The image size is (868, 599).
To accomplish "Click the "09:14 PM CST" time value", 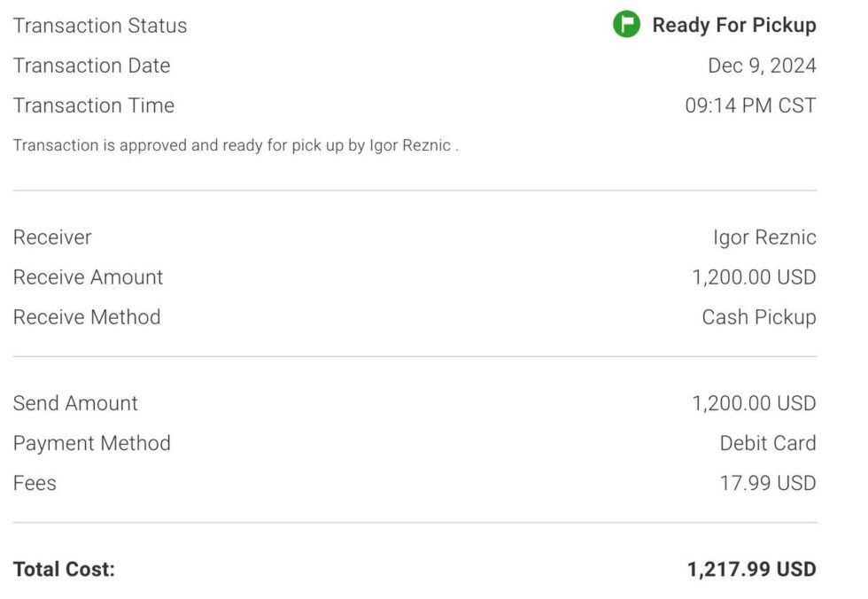I will coord(750,105).
